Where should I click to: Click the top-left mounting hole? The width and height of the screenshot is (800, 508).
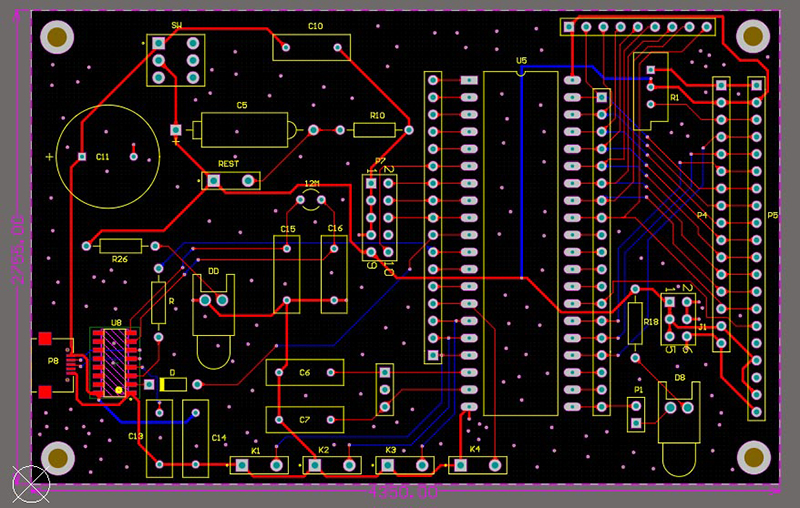(x=59, y=38)
